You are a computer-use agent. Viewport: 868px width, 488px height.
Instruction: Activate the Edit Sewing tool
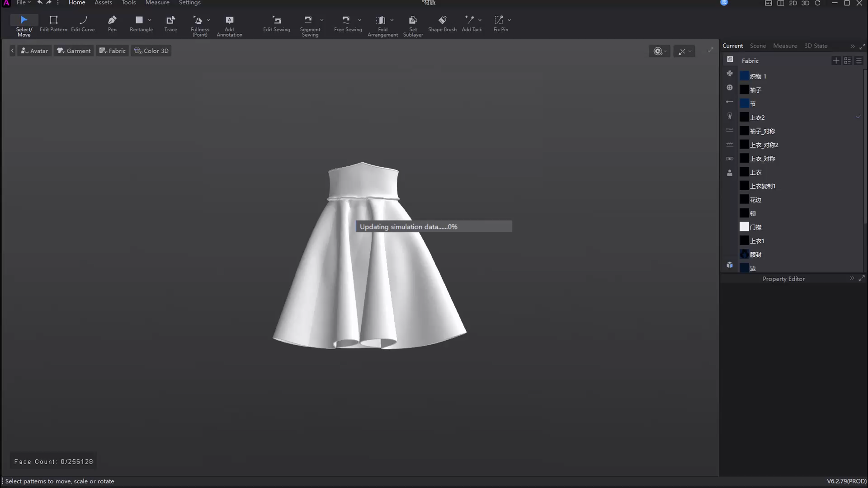[x=276, y=24]
